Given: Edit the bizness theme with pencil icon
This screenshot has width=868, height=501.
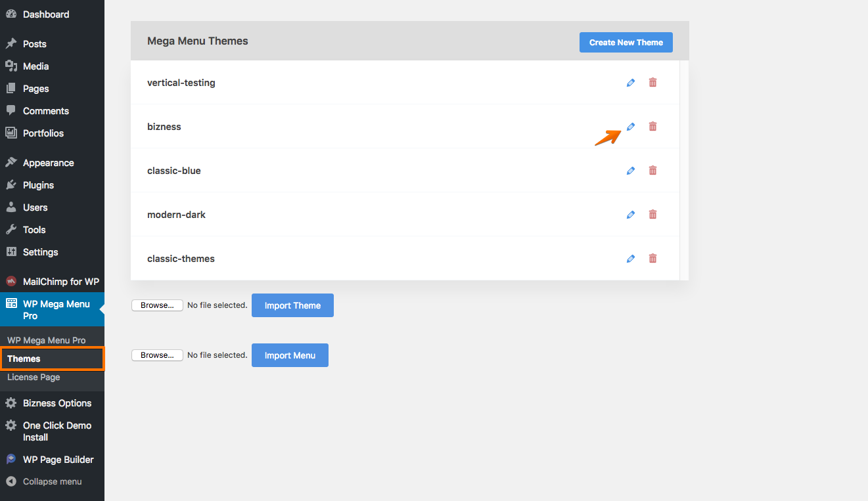Looking at the screenshot, I should (x=631, y=127).
